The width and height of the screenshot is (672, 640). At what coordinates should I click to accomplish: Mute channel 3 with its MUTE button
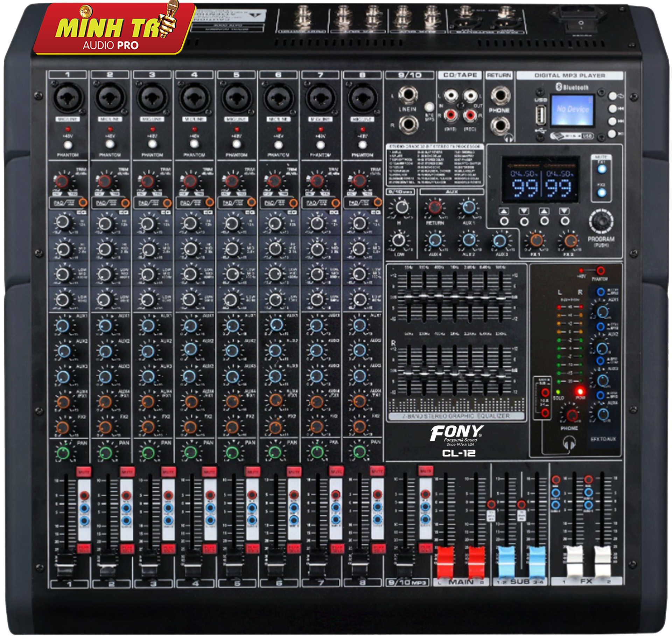[x=168, y=472]
